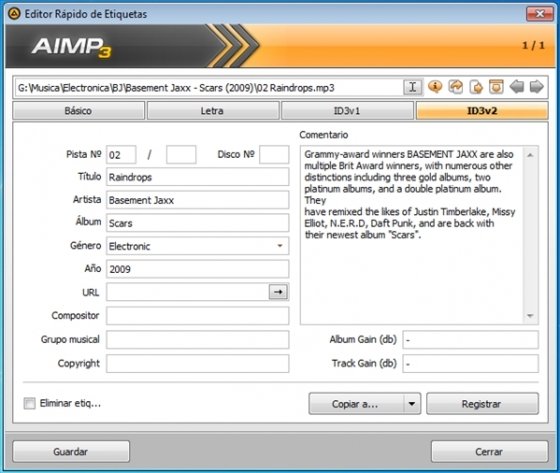
Task: Click the Album Gain (db) field
Action: [x=470, y=339]
